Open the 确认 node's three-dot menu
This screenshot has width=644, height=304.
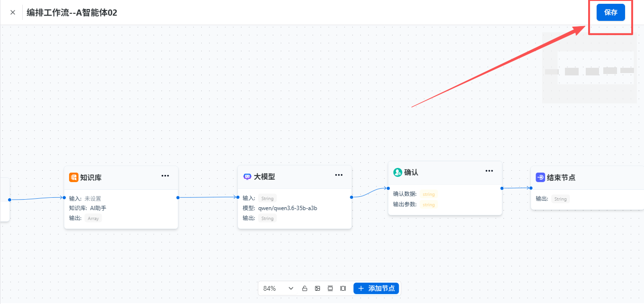click(489, 171)
